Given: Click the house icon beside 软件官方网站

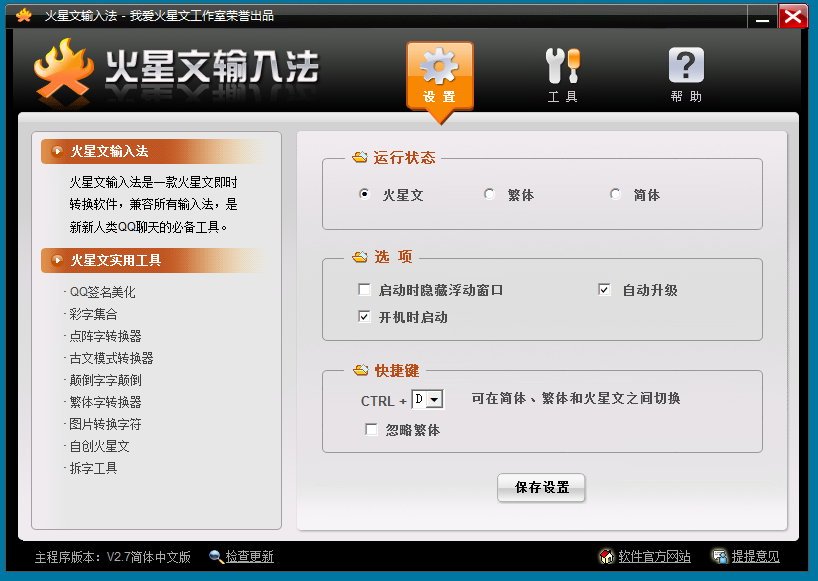Looking at the screenshot, I should point(606,556).
